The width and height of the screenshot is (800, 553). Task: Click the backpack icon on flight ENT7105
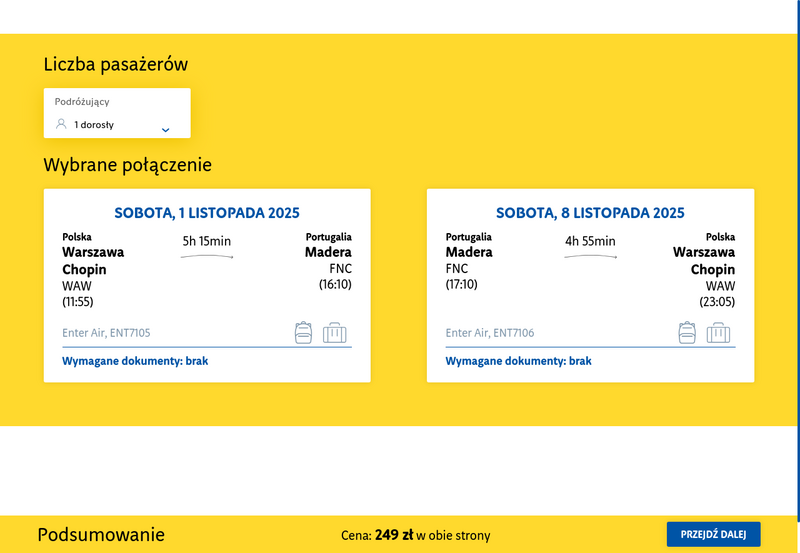[304, 333]
